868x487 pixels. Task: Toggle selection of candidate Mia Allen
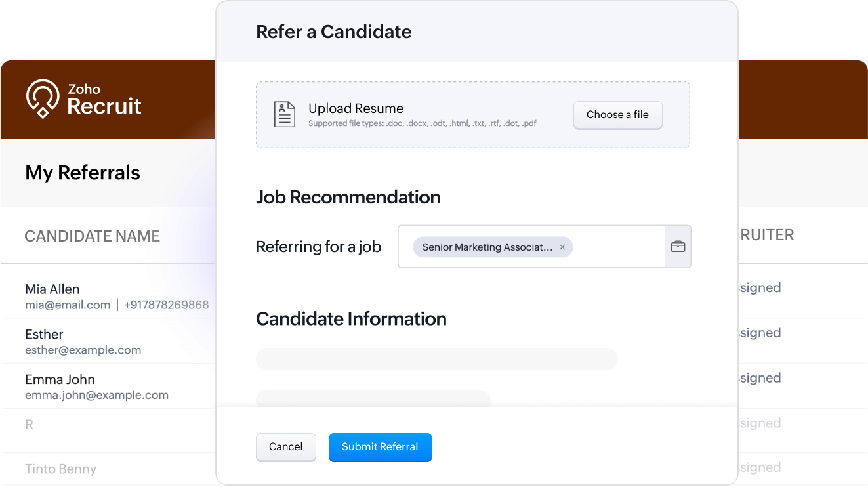pyautogui.click(x=52, y=289)
